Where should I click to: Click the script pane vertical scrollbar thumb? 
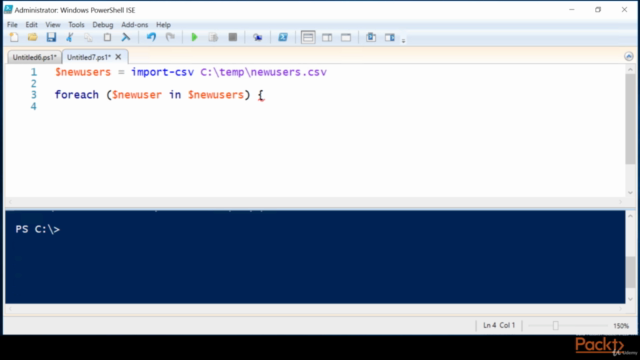click(630, 119)
